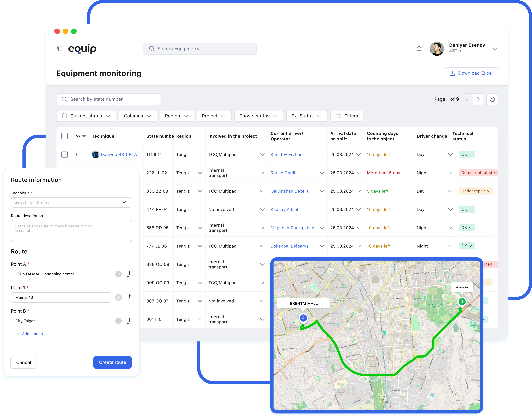Open driver link Bokenbai Beibarys
532x418 pixels.
(x=289, y=246)
